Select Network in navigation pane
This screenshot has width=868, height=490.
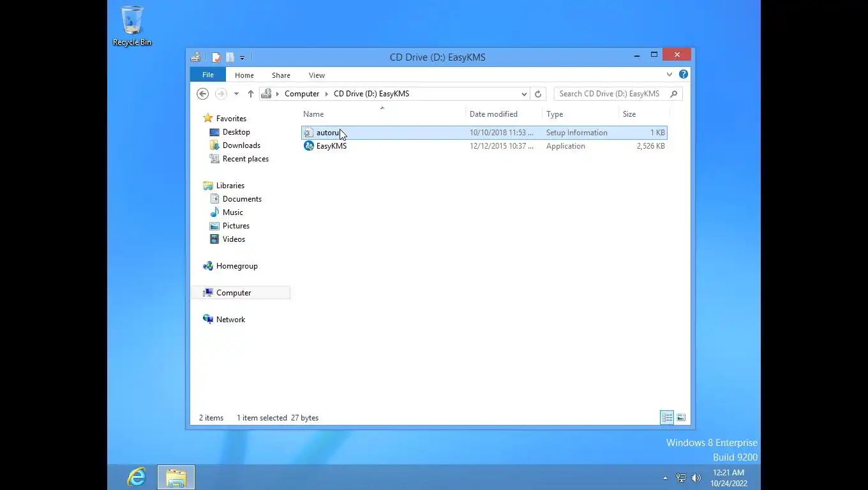230,320
